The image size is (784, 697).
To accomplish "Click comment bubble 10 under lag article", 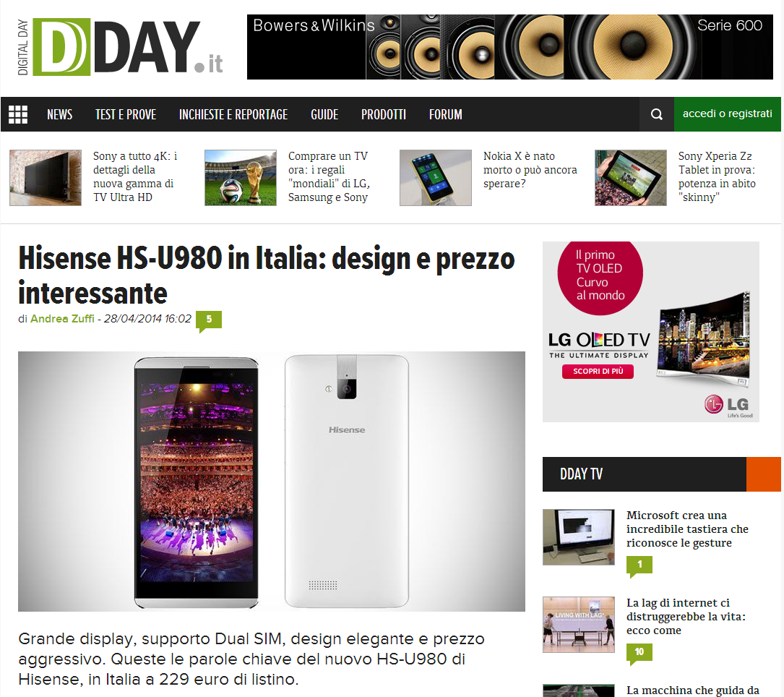I will [x=639, y=654].
